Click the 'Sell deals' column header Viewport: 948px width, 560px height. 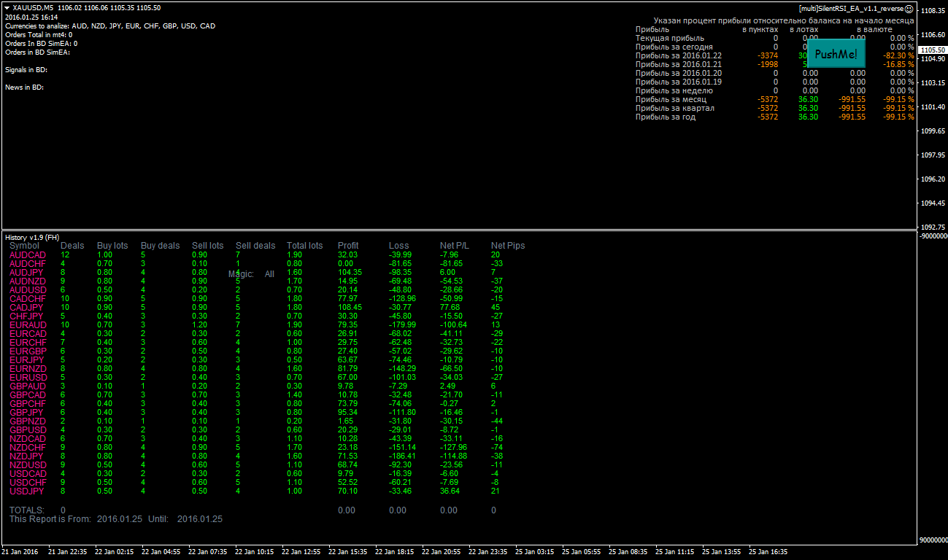coord(255,246)
